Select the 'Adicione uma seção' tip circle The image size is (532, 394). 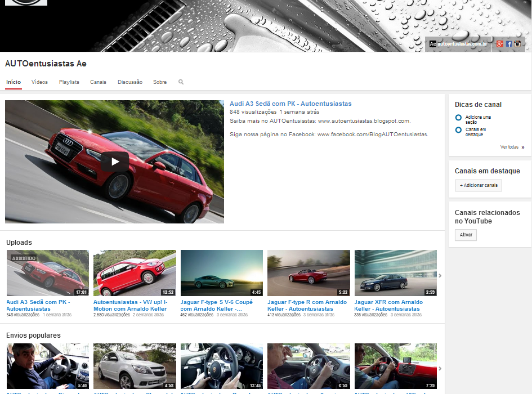(x=458, y=118)
